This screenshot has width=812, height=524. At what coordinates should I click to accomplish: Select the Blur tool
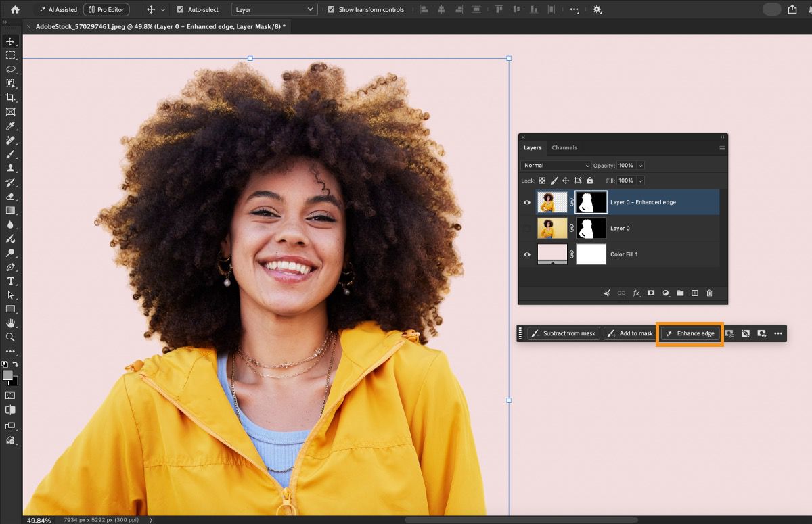[x=10, y=224]
